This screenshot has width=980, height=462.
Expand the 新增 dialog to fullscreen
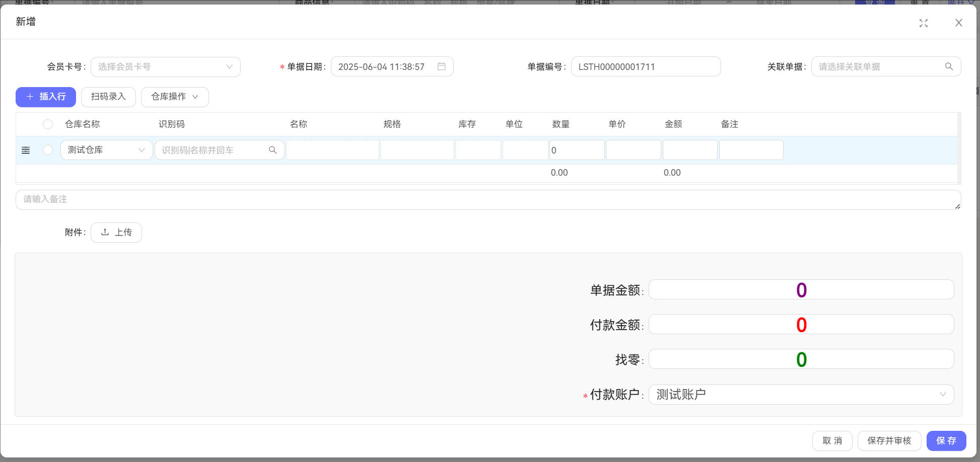924,23
